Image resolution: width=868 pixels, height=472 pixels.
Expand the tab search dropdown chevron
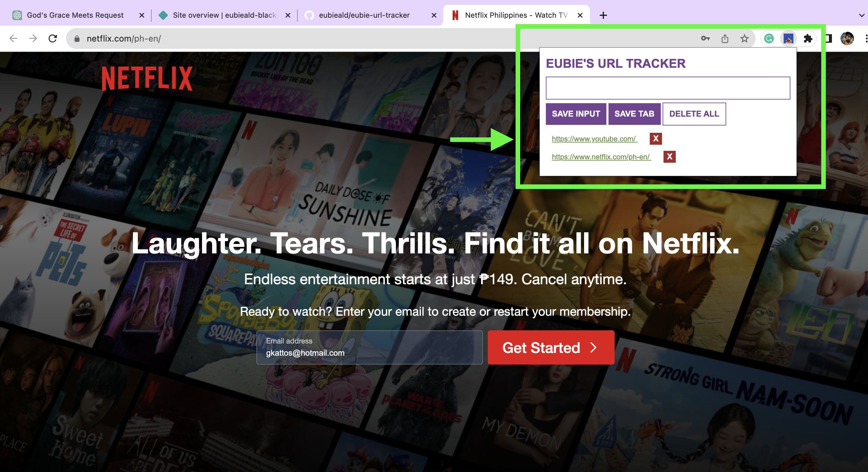(861, 15)
